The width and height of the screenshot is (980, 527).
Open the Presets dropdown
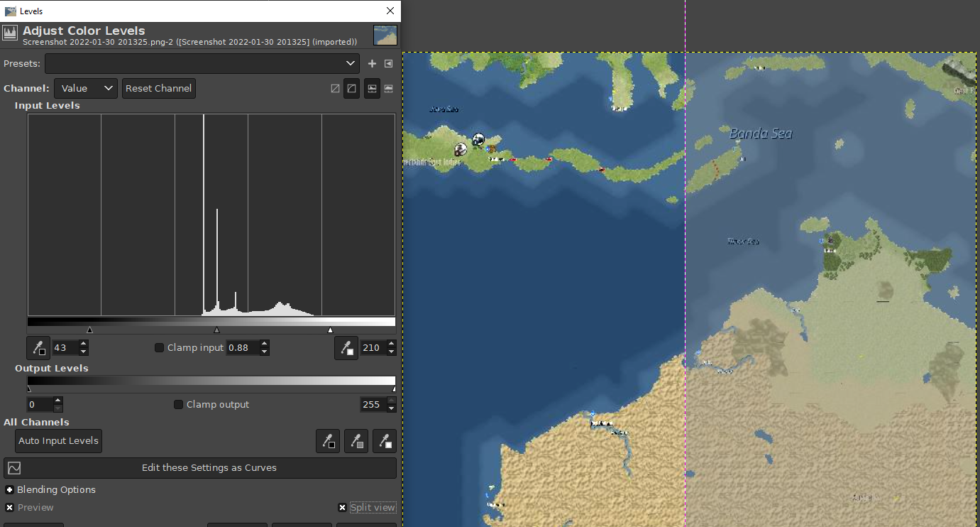tap(202, 63)
